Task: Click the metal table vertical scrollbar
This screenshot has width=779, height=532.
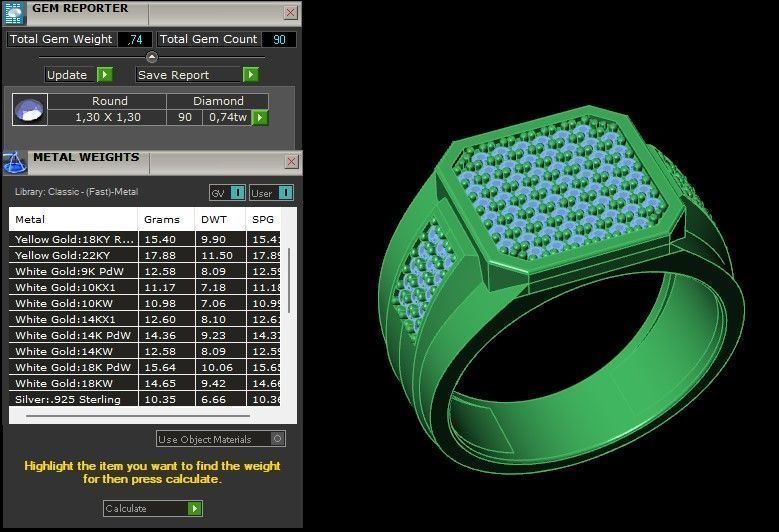Action: (x=289, y=281)
